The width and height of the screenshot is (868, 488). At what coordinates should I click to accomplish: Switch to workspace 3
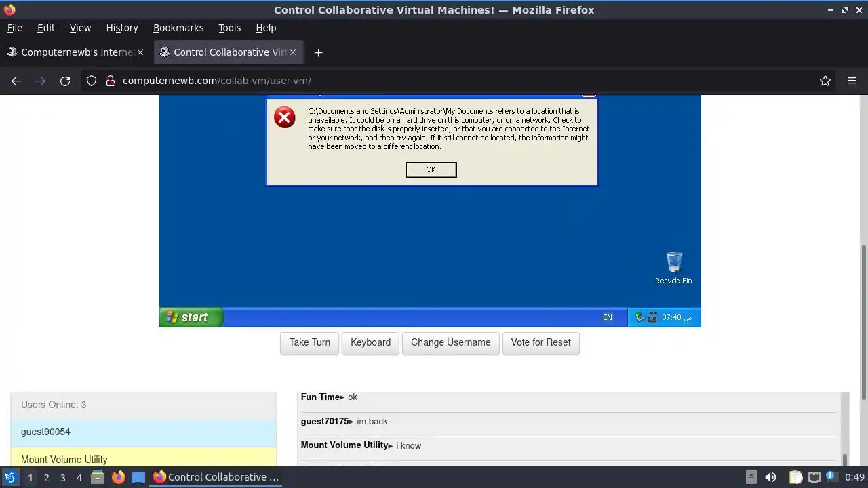[62, 478]
